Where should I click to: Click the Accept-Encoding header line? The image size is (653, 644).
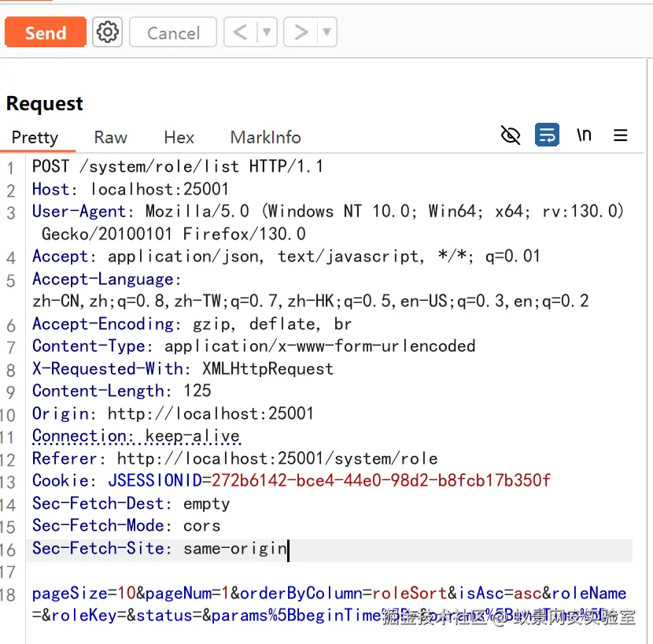[192, 324]
